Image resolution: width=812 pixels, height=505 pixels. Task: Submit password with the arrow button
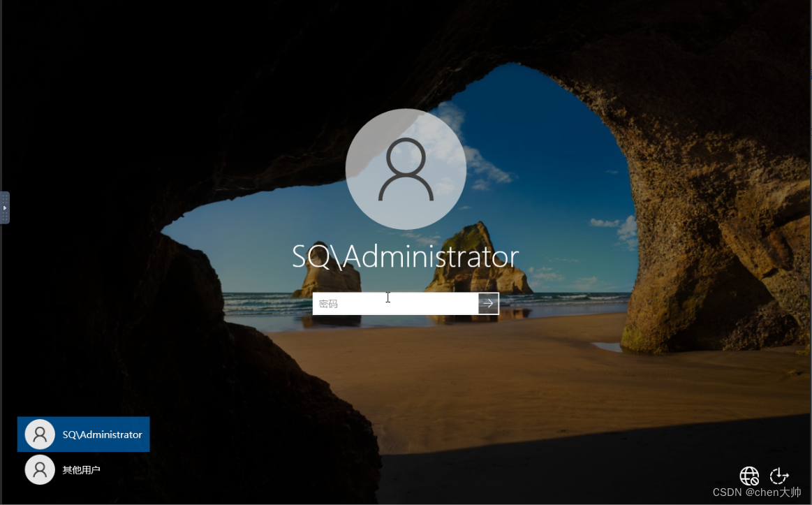pos(488,304)
